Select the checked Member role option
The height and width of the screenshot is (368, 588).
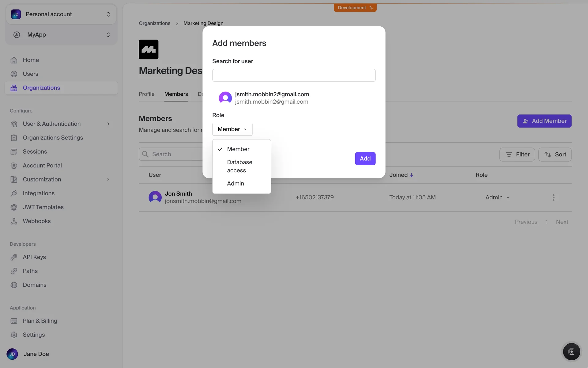pyautogui.click(x=238, y=149)
